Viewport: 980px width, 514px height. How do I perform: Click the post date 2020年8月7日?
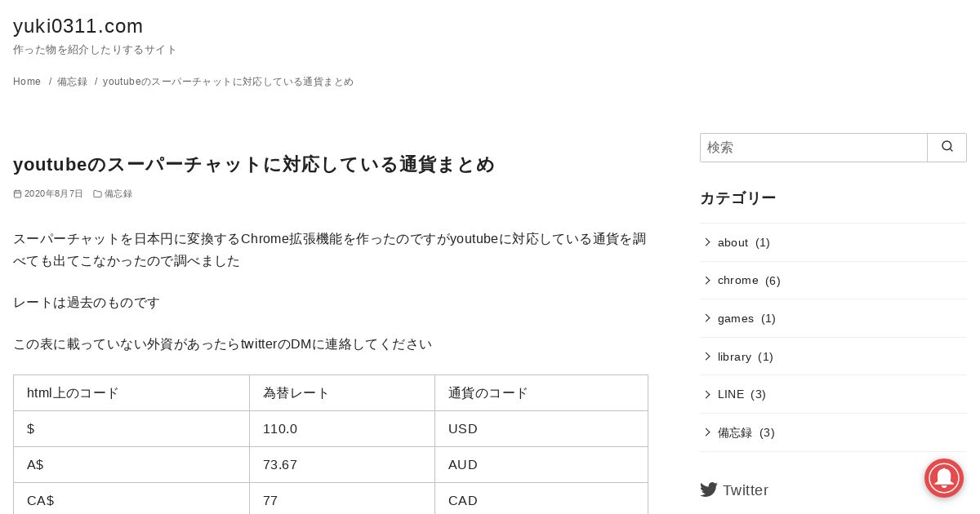(54, 194)
